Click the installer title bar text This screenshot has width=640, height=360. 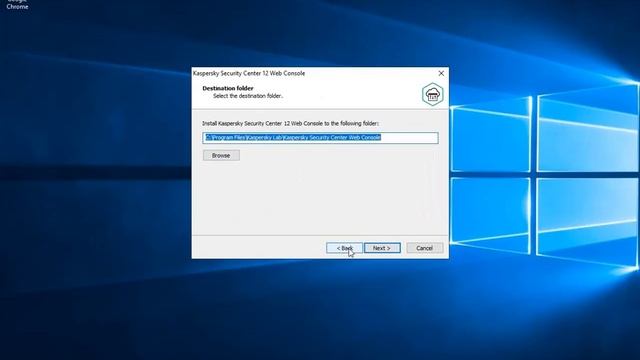249,73
